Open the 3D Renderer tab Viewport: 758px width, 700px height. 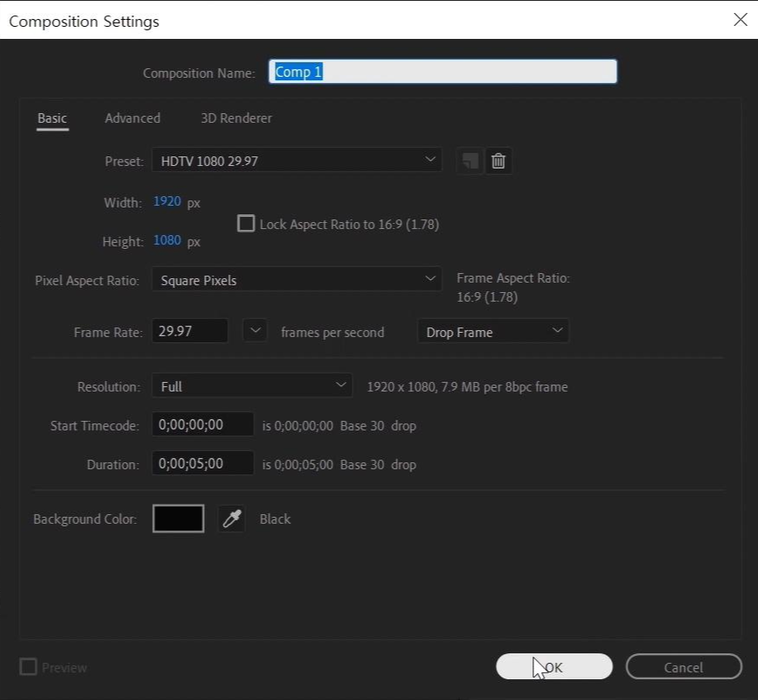pyautogui.click(x=237, y=118)
